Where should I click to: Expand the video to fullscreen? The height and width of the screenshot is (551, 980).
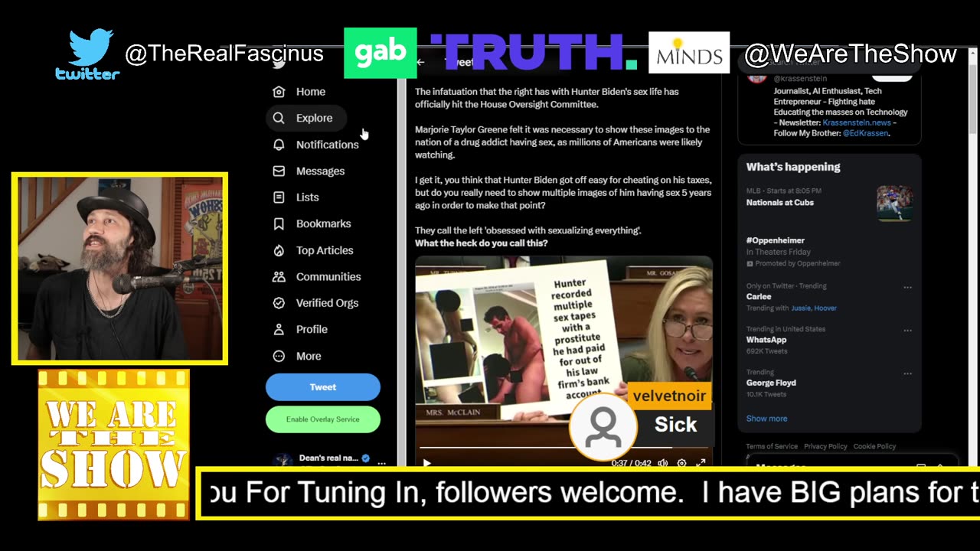(x=701, y=463)
